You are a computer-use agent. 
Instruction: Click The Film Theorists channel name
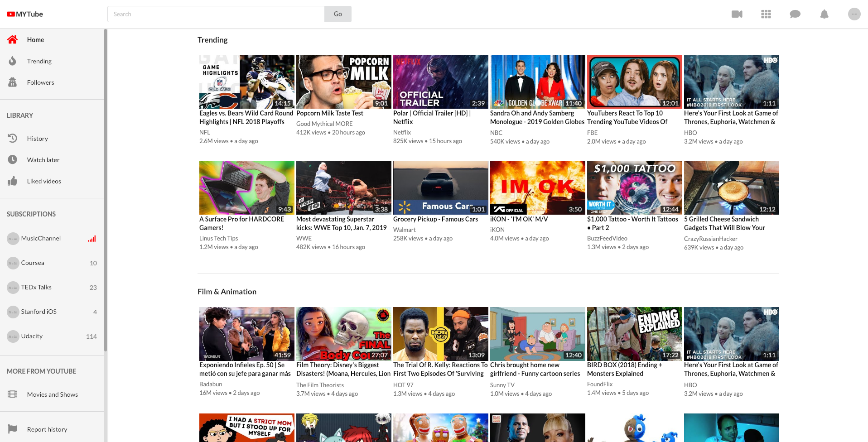pos(320,385)
